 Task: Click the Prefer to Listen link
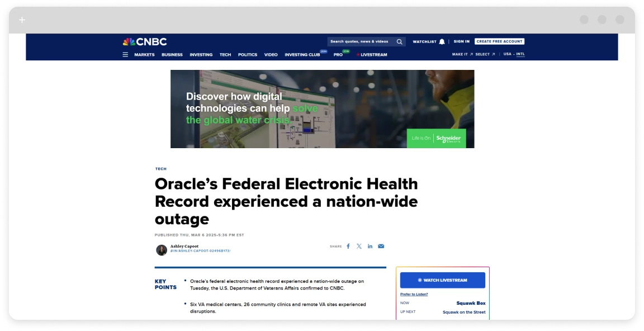414,295
